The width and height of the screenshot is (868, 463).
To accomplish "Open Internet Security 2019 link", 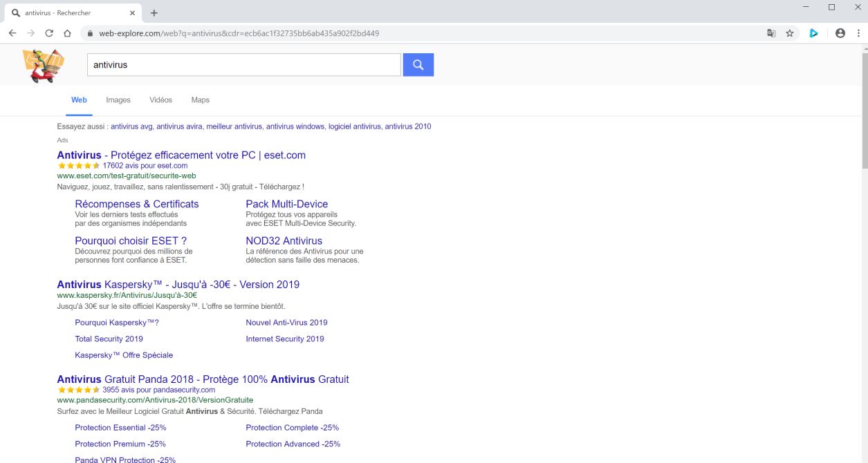I will [285, 339].
